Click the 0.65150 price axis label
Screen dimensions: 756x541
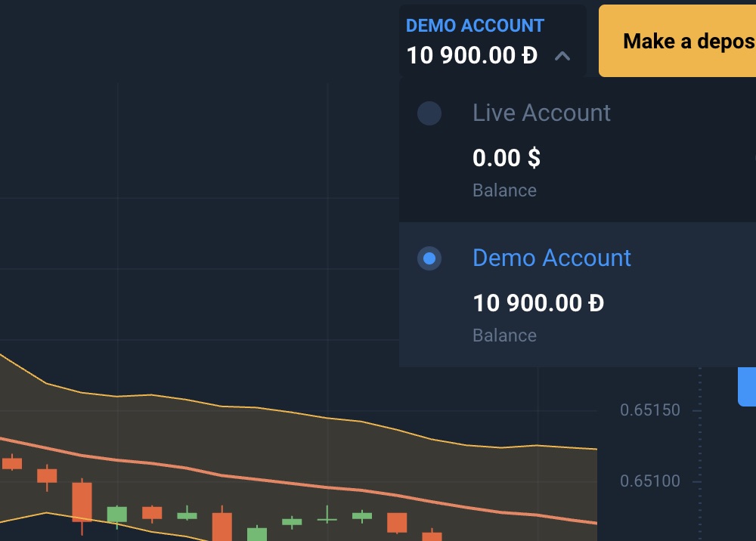tap(649, 410)
